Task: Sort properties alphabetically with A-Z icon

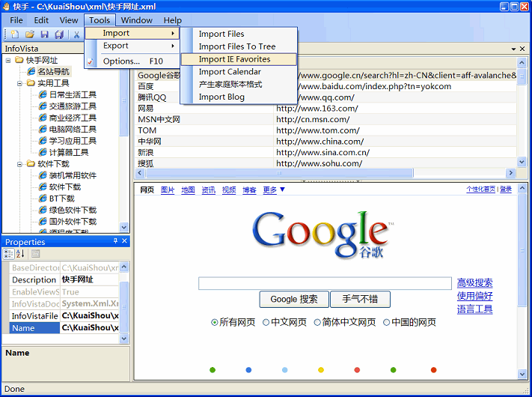Action: 21,254
